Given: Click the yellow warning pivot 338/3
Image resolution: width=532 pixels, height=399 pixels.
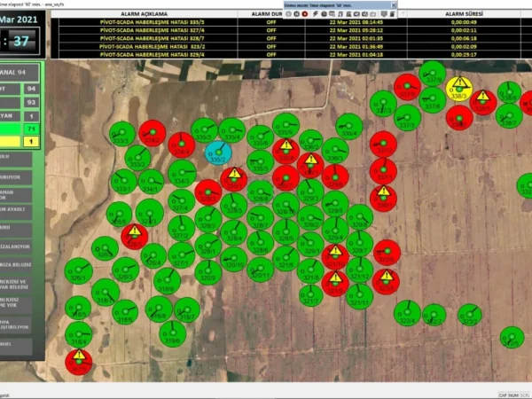Looking at the screenshot, I should coord(459,88).
